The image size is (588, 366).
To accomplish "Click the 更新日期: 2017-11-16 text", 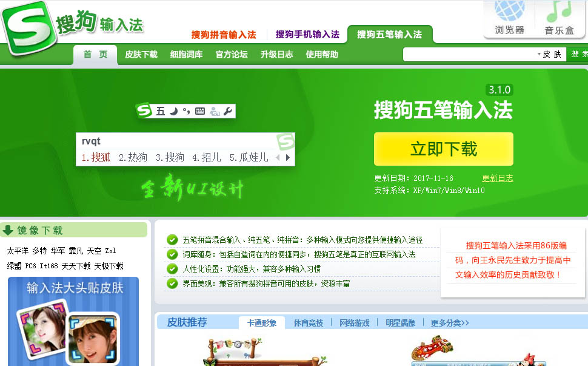I will click(x=413, y=178).
